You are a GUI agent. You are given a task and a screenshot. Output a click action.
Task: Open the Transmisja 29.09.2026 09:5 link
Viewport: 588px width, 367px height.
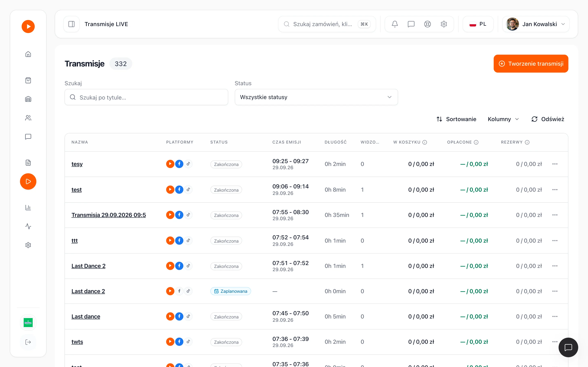(109, 215)
